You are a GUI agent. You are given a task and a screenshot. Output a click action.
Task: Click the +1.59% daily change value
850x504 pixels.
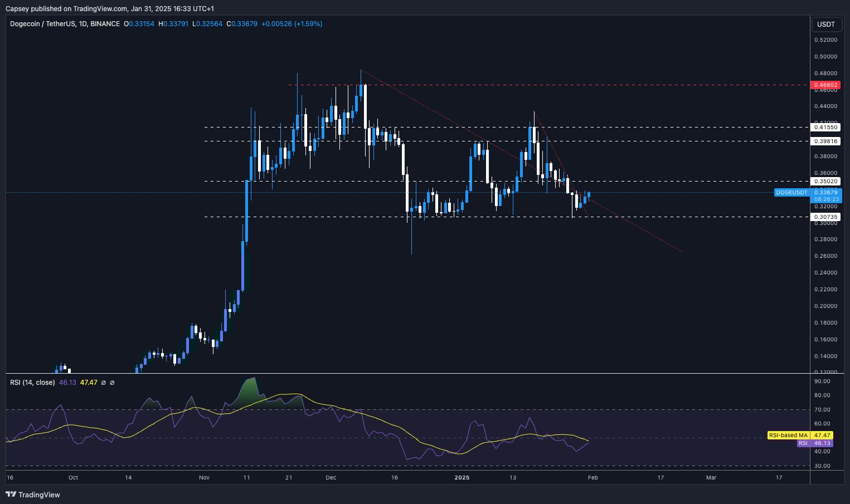coord(308,24)
